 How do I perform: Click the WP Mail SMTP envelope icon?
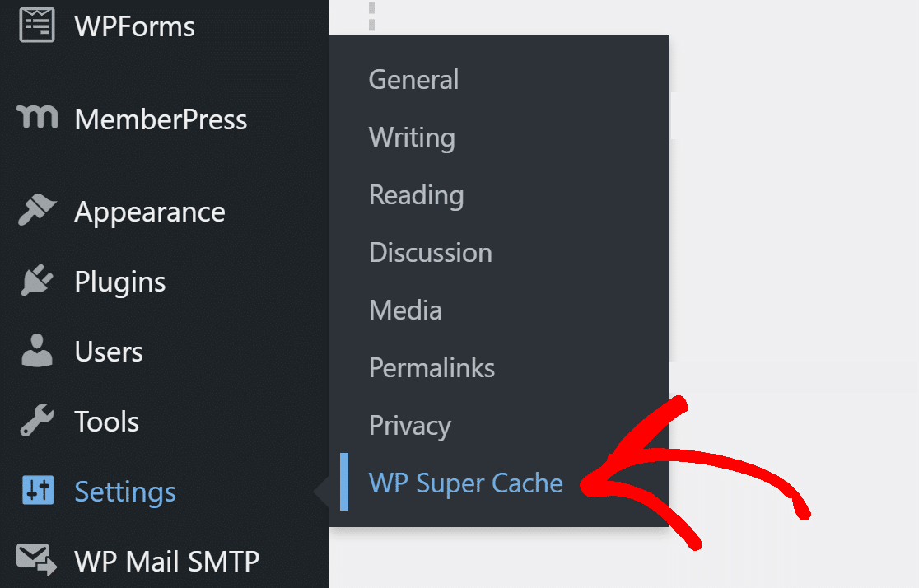[x=36, y=560]
